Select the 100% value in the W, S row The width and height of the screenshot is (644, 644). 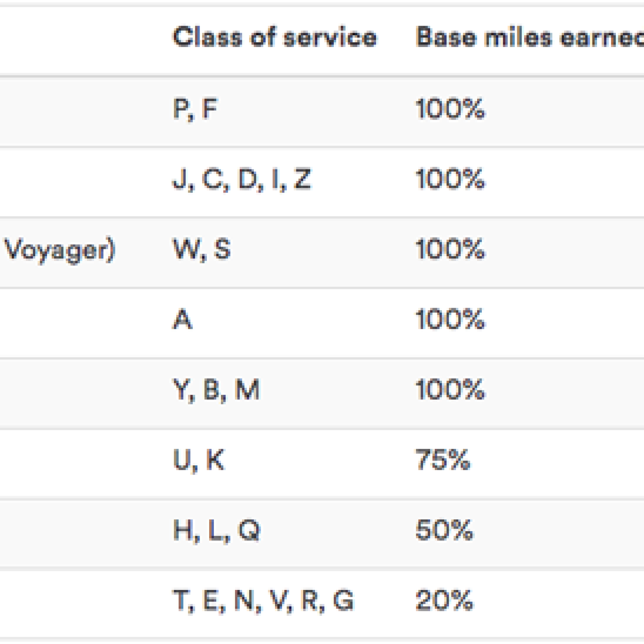450,249
